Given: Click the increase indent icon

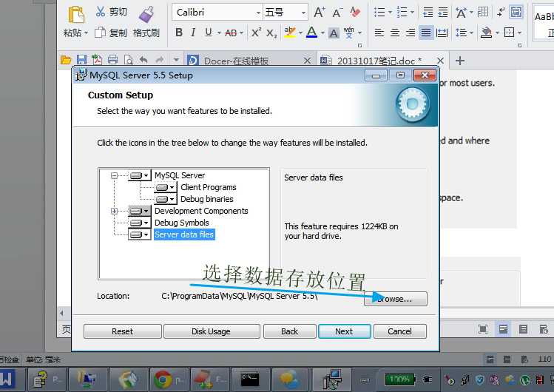Looking at the screenshot, I should pyautogui.click(x=443, y=13).
